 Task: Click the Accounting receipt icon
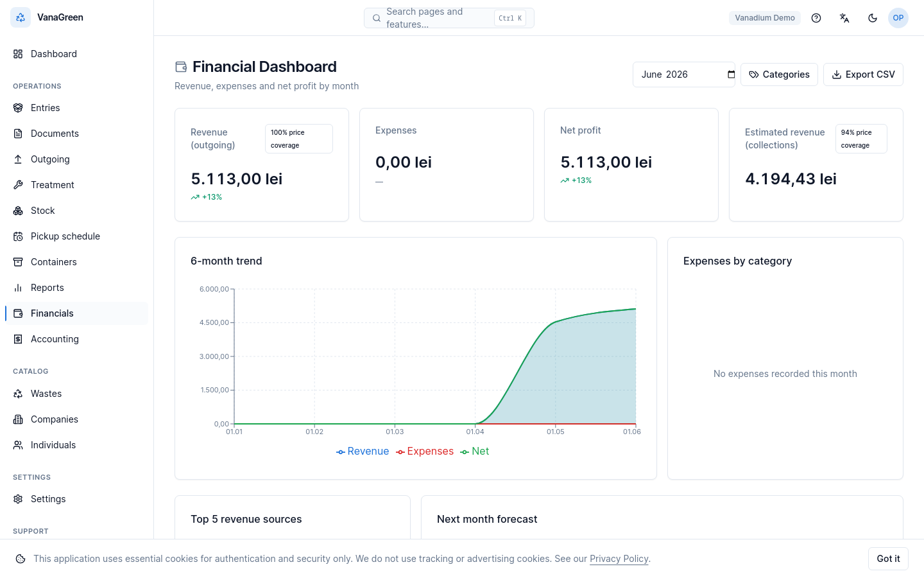point(18,339)
